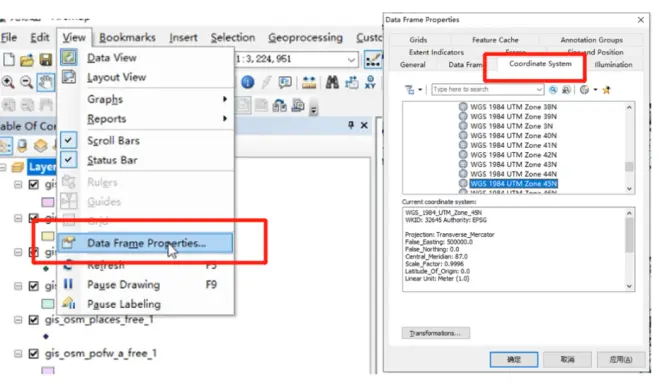The image size is (660, 388).
Task: Expand the Reports submenu arrow
Action: click(x=225, y=119)
